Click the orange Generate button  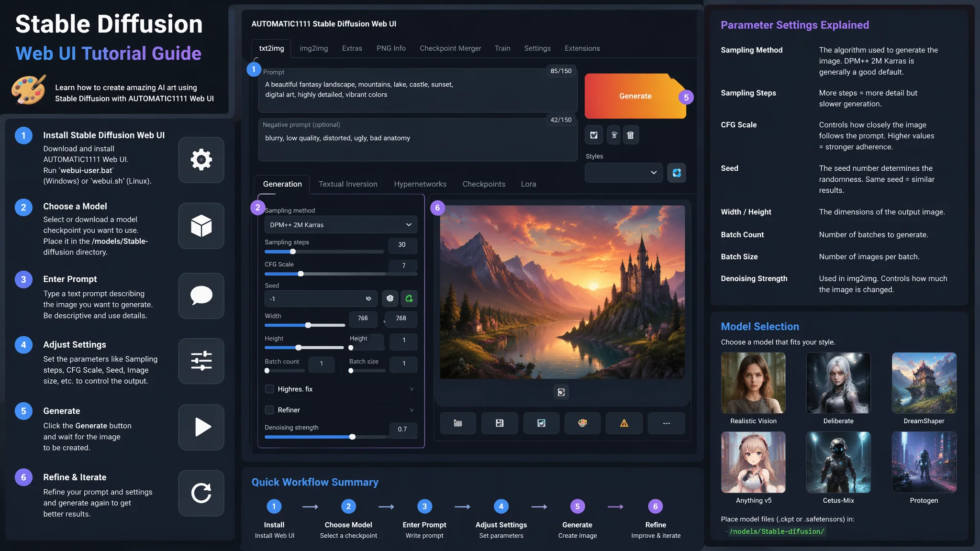(x=635, y=96)
